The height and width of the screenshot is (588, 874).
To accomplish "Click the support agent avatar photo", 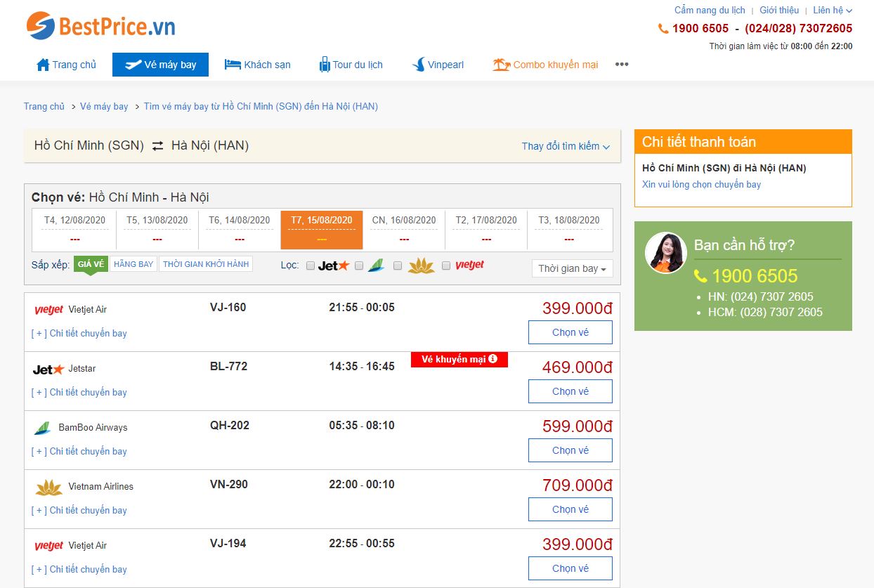I will (666, 253).
